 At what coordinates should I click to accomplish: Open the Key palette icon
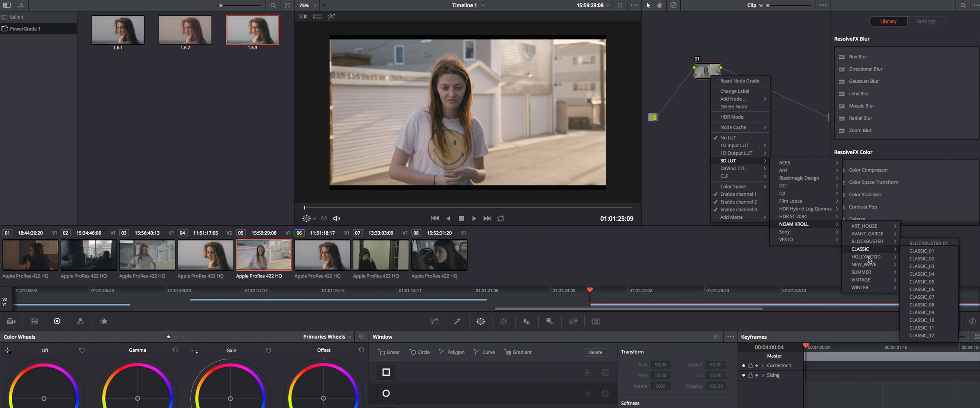click(550, 322)
